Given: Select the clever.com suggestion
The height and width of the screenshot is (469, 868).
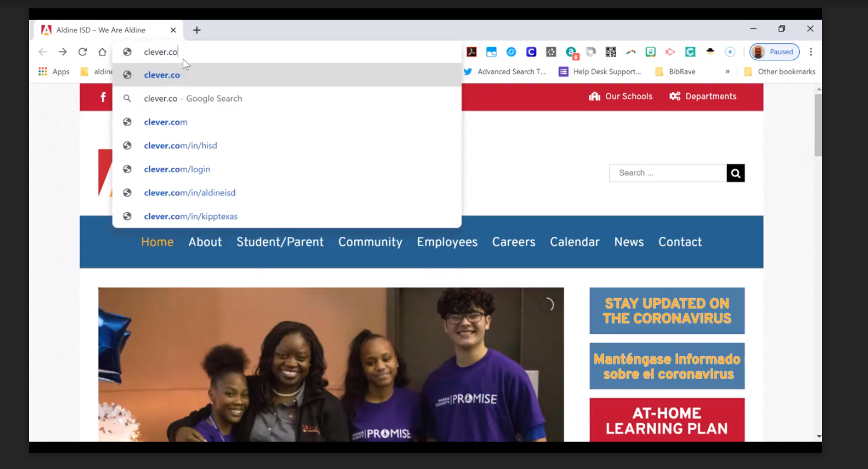Looking at the screenshot, I should [x=287, y=122].
